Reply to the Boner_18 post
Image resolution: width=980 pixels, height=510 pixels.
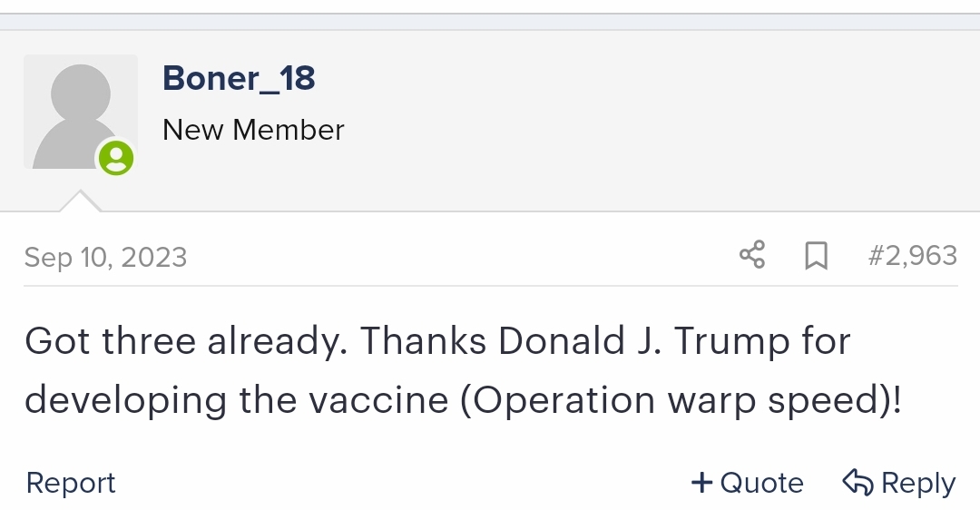pyautogui.click(x=898, y=483)
